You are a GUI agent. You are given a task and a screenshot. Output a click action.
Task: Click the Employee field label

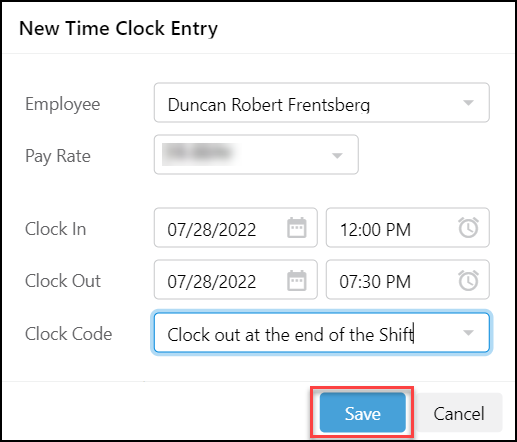point(63,104)
